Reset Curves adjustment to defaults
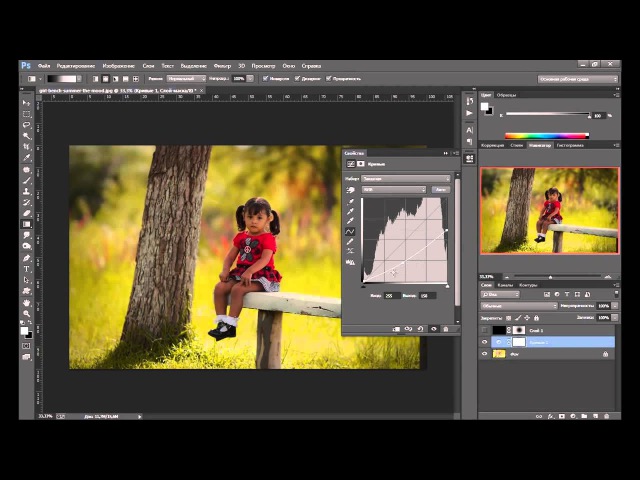Viewport: 640px width, 480px height. [x=421, y=329]
